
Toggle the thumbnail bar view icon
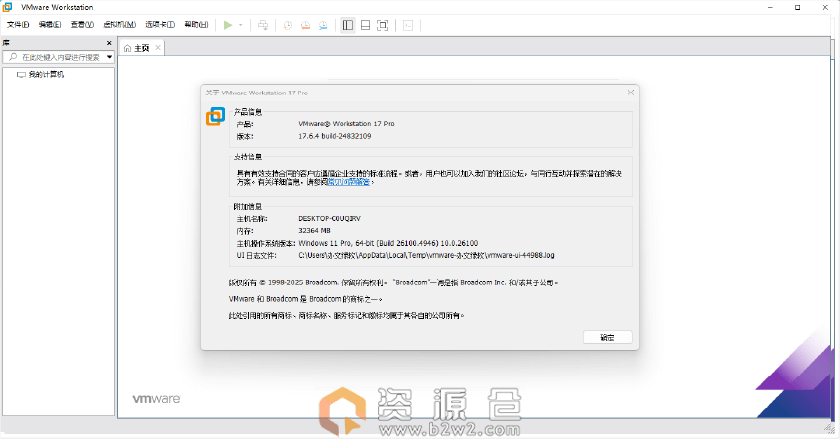coord(367,24)
